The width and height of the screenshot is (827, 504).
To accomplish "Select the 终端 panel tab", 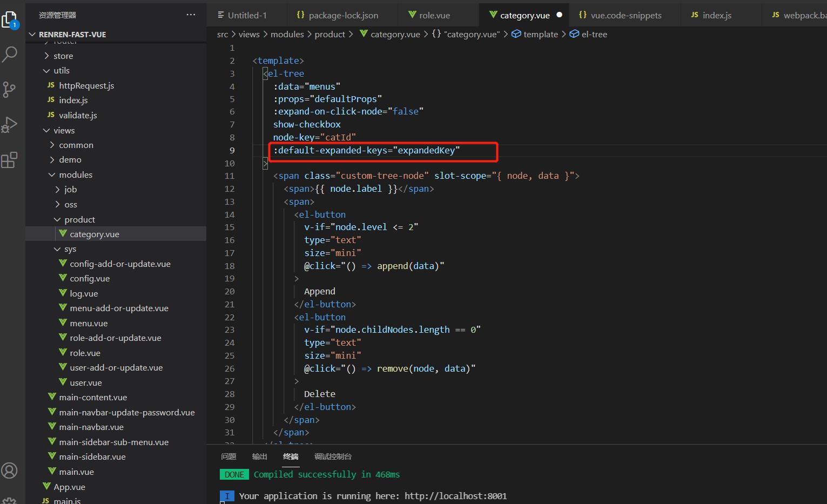I will coord(291,456).
